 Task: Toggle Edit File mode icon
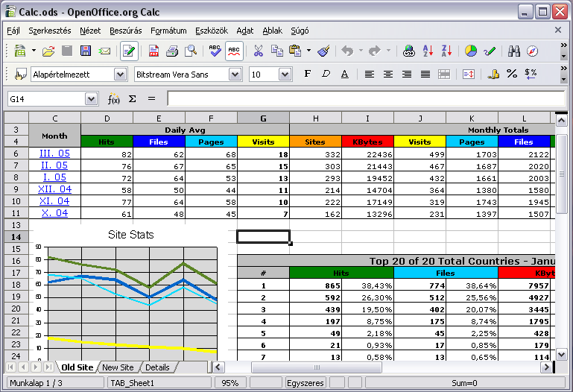point(129,51)
